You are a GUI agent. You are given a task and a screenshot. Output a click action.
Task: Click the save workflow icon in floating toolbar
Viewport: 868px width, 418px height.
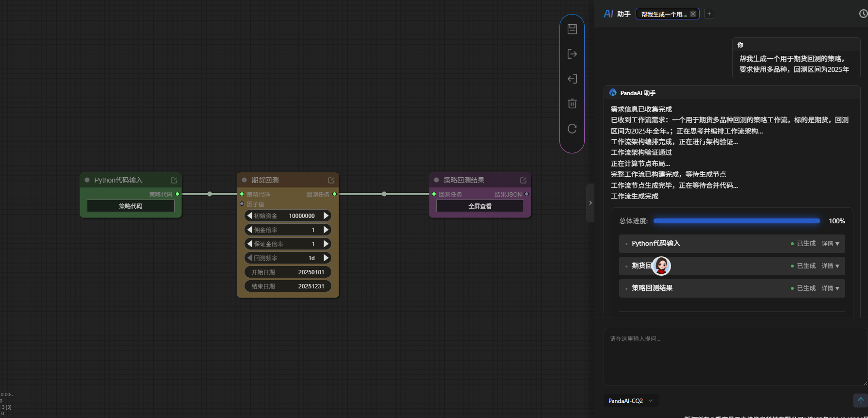coord(572,29)
